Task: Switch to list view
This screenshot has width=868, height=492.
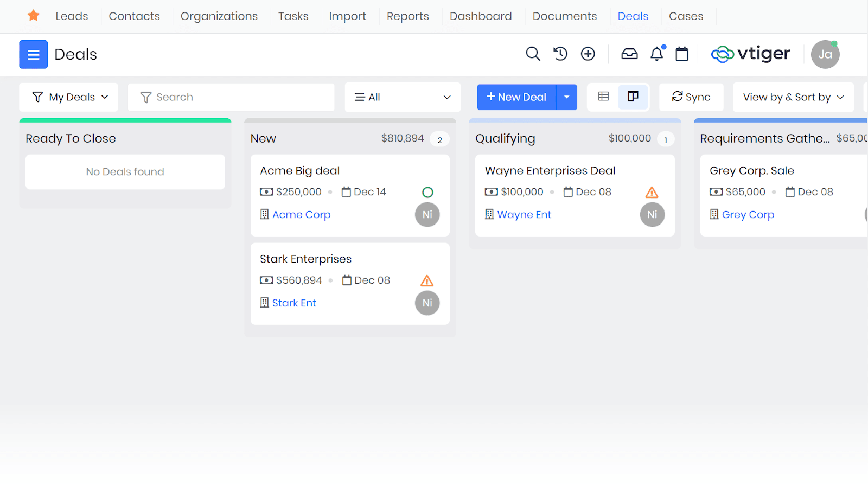Action: (x=603, y=97)
